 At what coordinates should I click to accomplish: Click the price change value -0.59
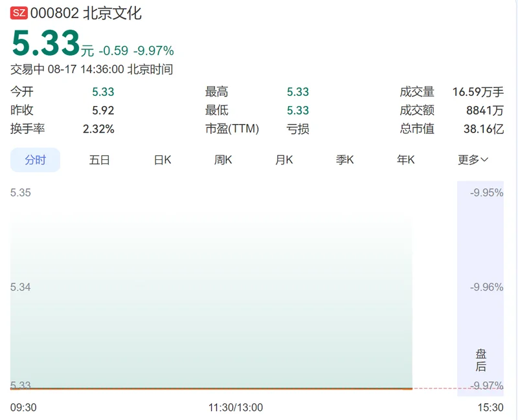pyautogui.click(x=113, y=51)
